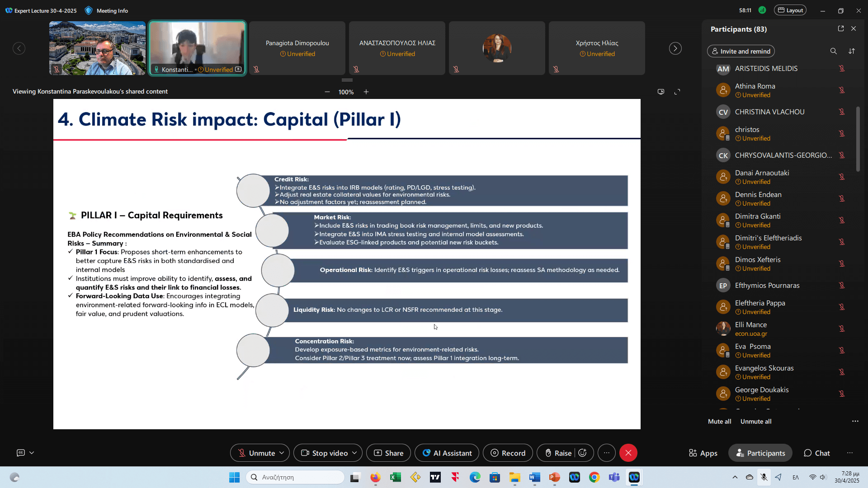Screen dimensions: 868x488
Task: Open the Apps panel
Action: [703, 453]
